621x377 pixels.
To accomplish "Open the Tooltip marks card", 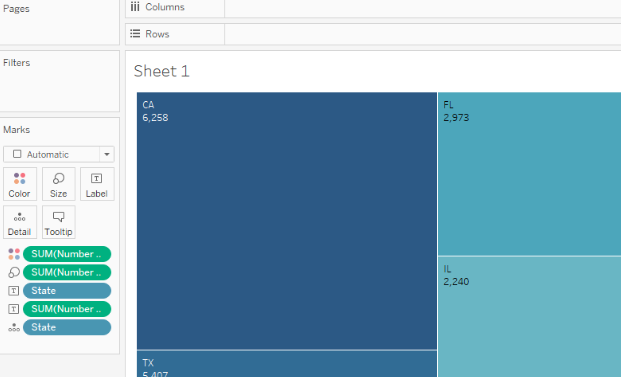I will point(59,222).
